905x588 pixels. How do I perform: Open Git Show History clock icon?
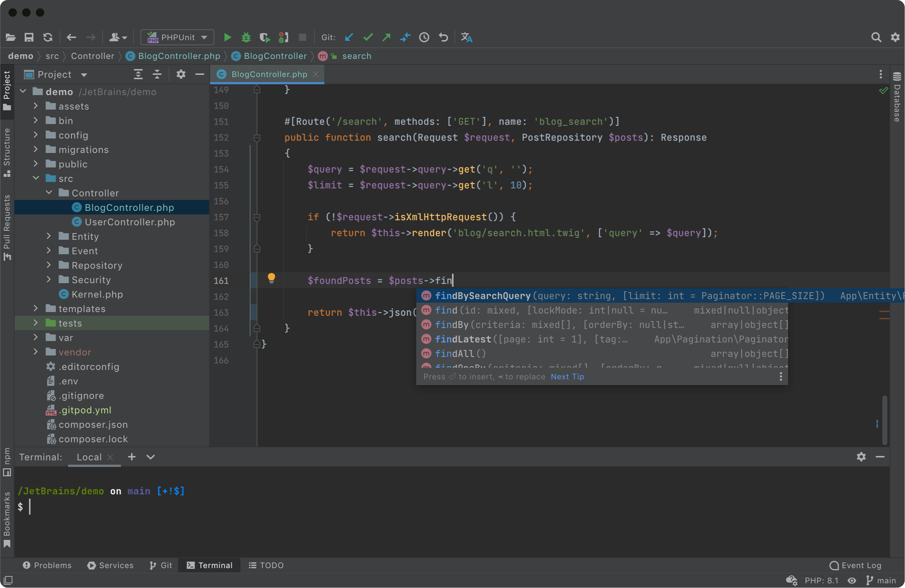coord(424,37)
